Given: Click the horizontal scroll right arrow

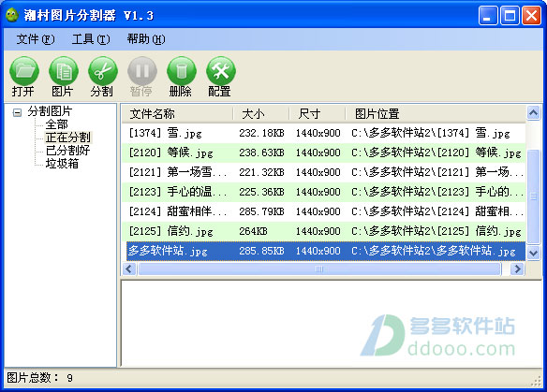Looking at the screenshot, I should [517, 269].
